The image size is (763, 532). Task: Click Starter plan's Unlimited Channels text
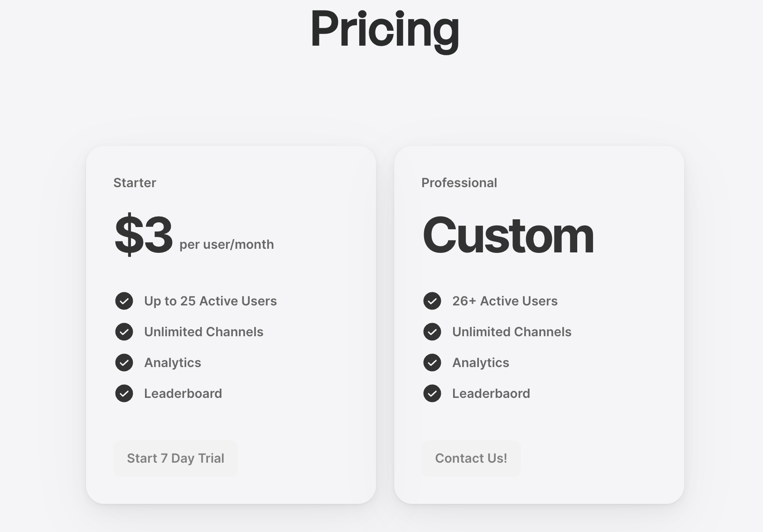pyautogui.click(x=203, y=332)
